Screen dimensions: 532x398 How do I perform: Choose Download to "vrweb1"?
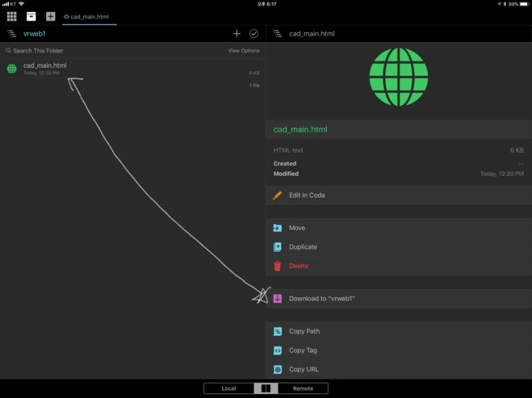click(x=398, y=298)
